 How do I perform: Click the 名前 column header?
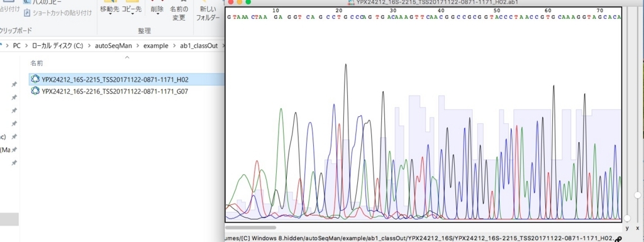(x=37, y=63)
